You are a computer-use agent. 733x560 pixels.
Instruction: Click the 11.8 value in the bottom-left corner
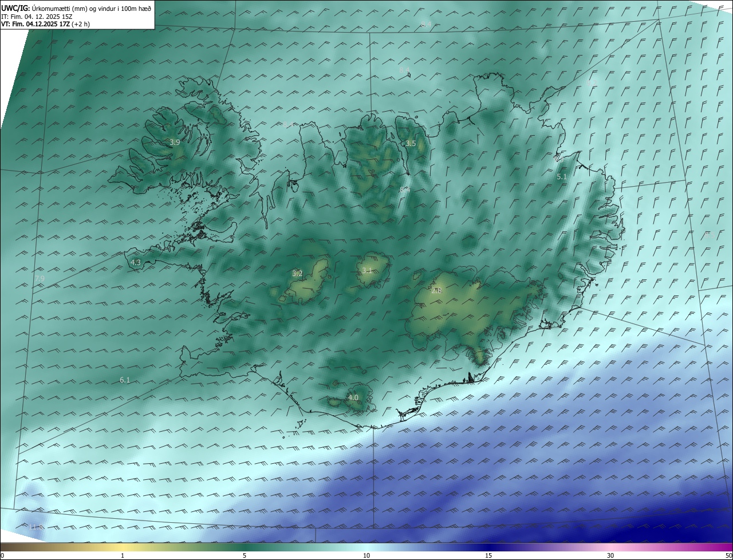tap(37, 527)
